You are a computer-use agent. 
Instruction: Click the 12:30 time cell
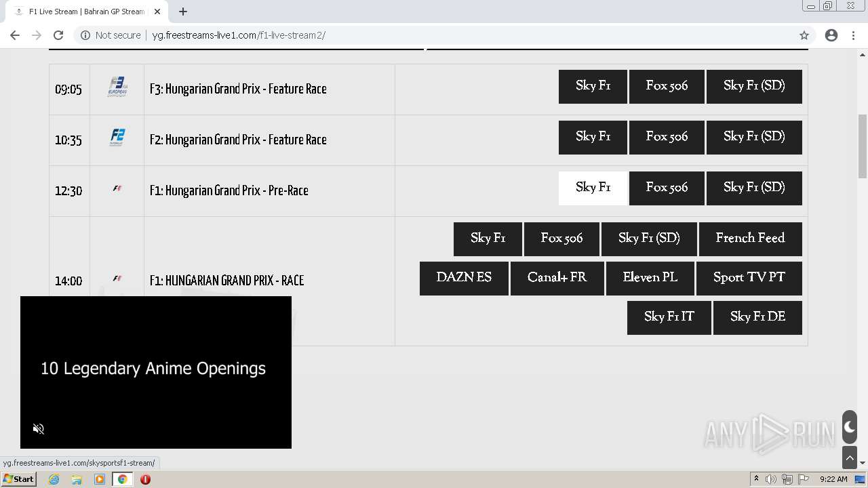click(68, 191)
